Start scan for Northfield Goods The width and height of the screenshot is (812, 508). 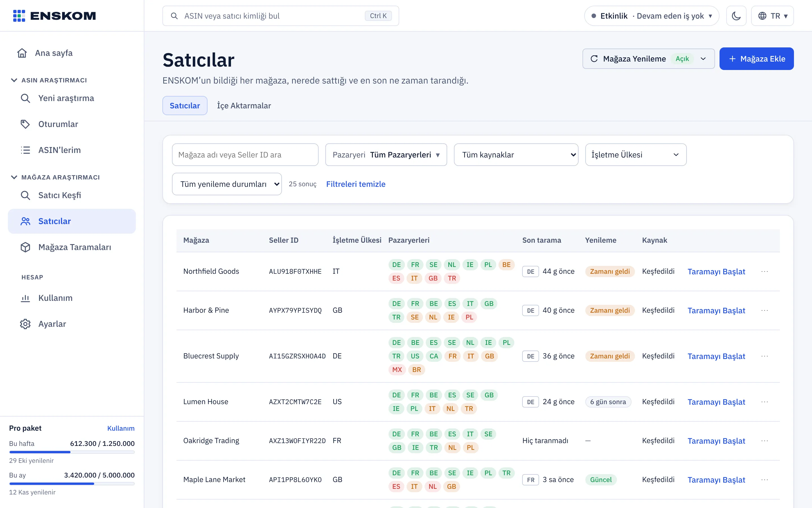tap(716, 271)
